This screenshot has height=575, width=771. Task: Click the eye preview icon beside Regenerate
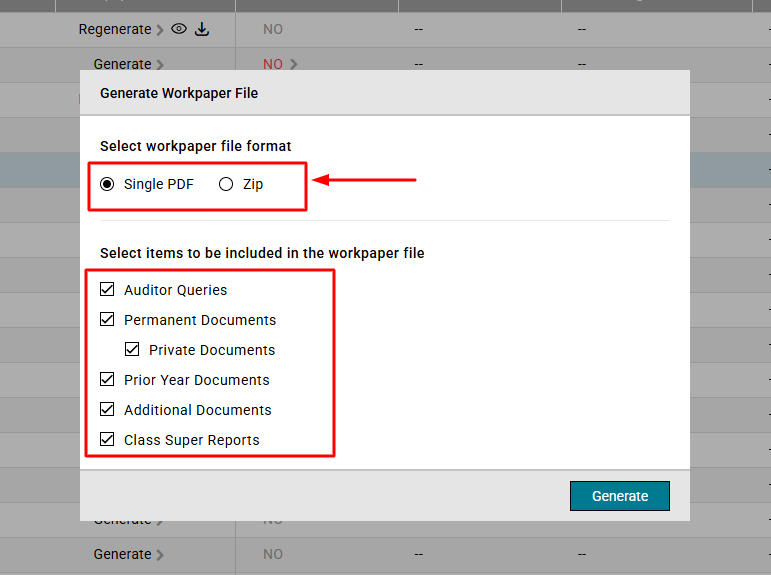(179, 29)
